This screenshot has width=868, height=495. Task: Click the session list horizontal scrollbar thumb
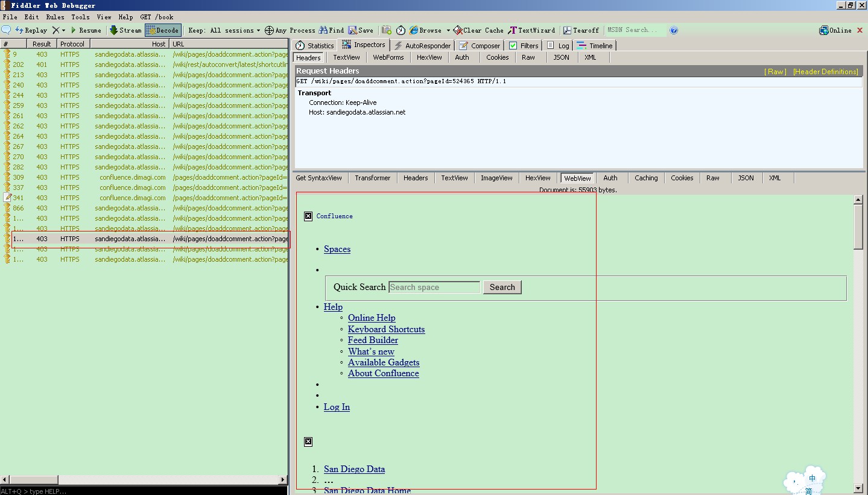[34, 480]
